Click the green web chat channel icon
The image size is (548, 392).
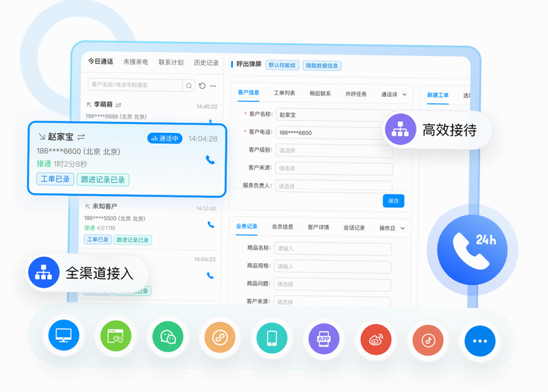point(116,336)
